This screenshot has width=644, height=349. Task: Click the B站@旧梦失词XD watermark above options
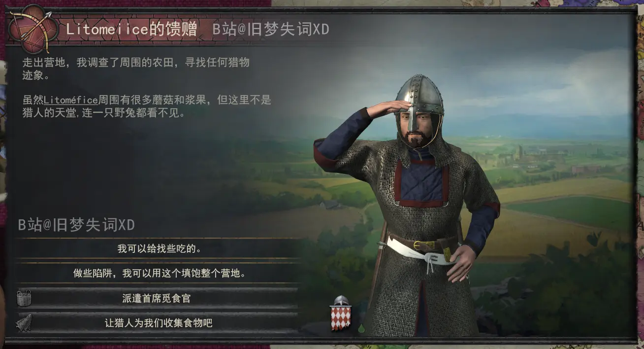point(76,225)
